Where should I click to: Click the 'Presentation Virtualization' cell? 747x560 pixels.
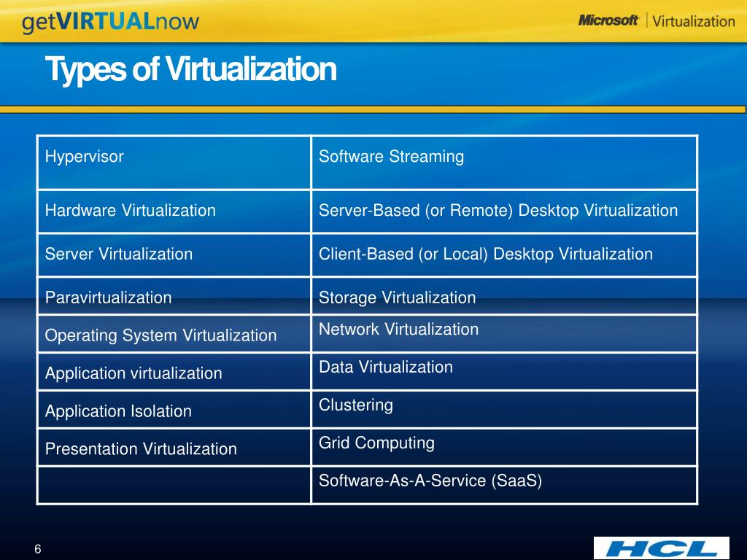click(x=174, y=447)
